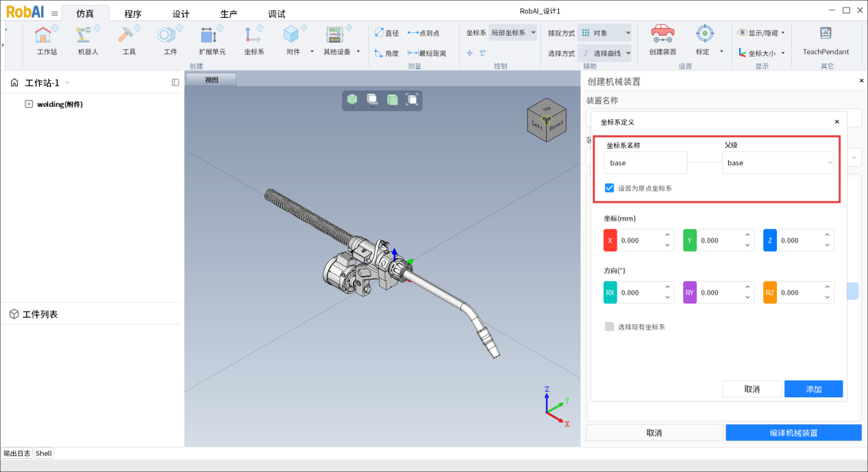
Task: Check 选择现有坐标系 checkbox
Action: pos(610,327)
